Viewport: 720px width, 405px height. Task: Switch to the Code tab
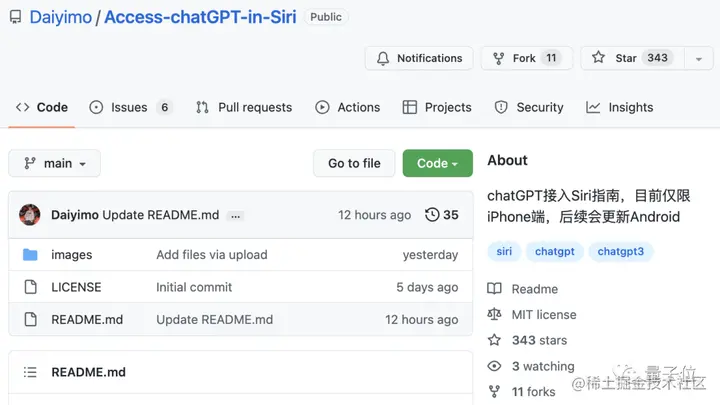42,107
